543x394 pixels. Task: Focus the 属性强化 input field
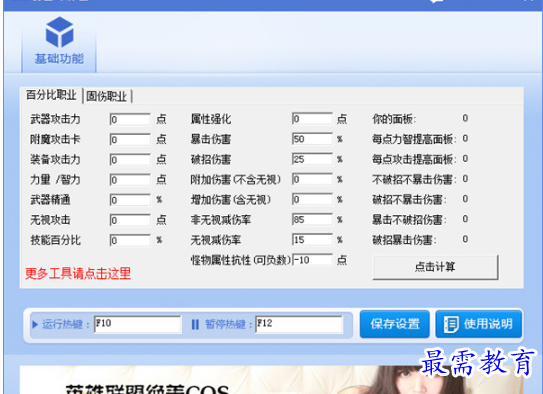pos(312,119)
